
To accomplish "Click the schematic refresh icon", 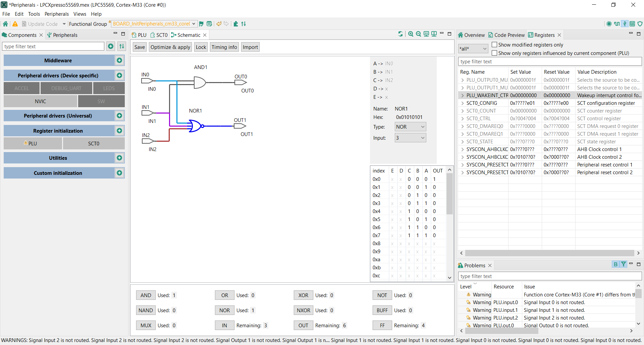I will tap(400, 34).
